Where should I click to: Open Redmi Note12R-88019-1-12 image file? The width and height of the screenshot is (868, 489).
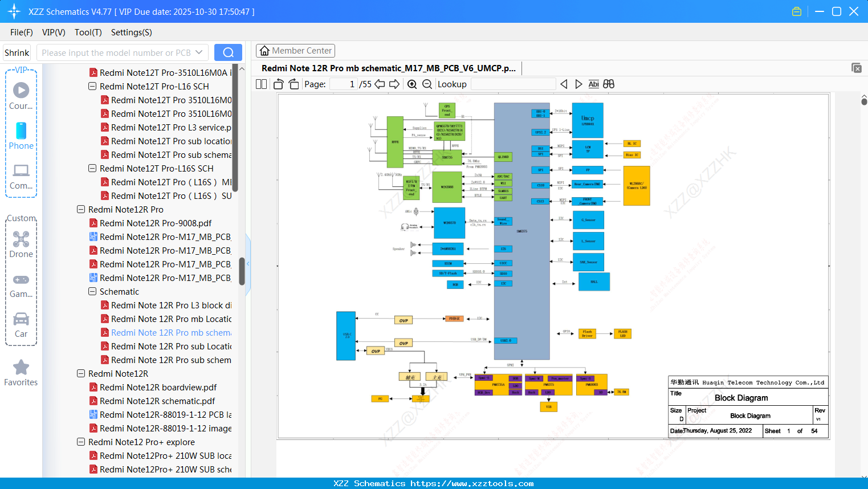[166, 429]
